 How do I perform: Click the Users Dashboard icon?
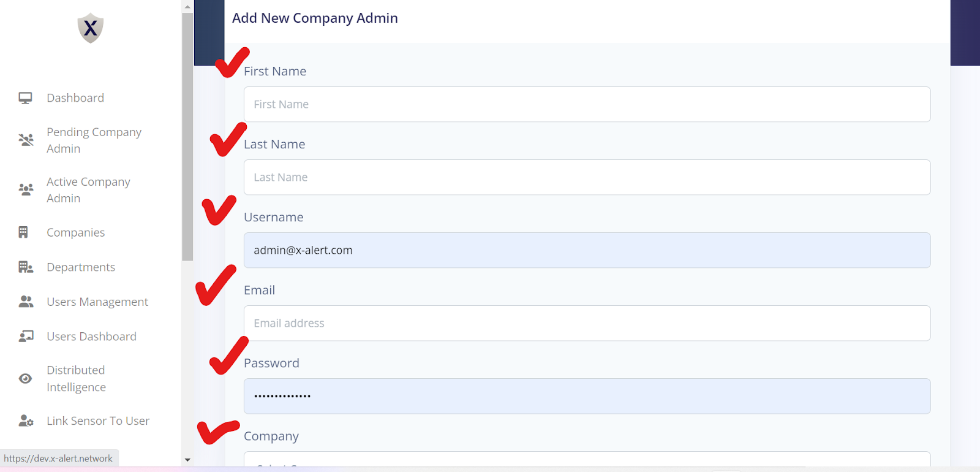coord(26,337)
